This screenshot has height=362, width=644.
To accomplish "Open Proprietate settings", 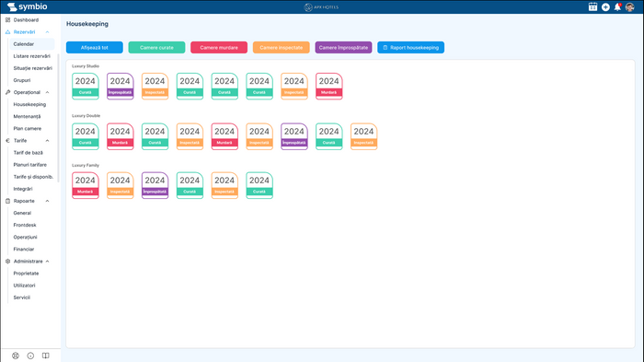I will pyautogui.click(x=26, y=274).
